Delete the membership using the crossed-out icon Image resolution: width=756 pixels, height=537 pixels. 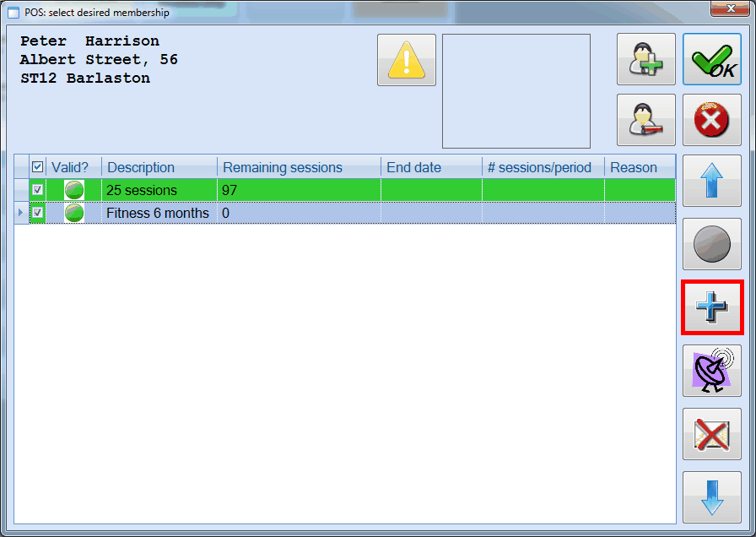(711, 434)
